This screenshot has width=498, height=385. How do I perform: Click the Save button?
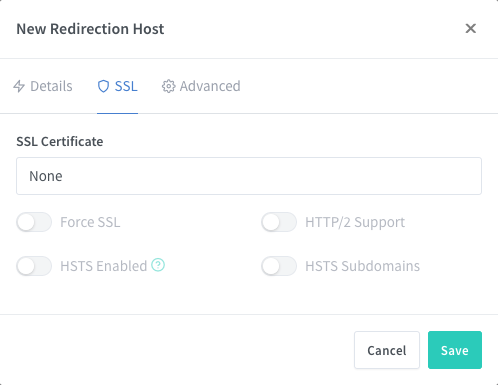pos(455,350)
